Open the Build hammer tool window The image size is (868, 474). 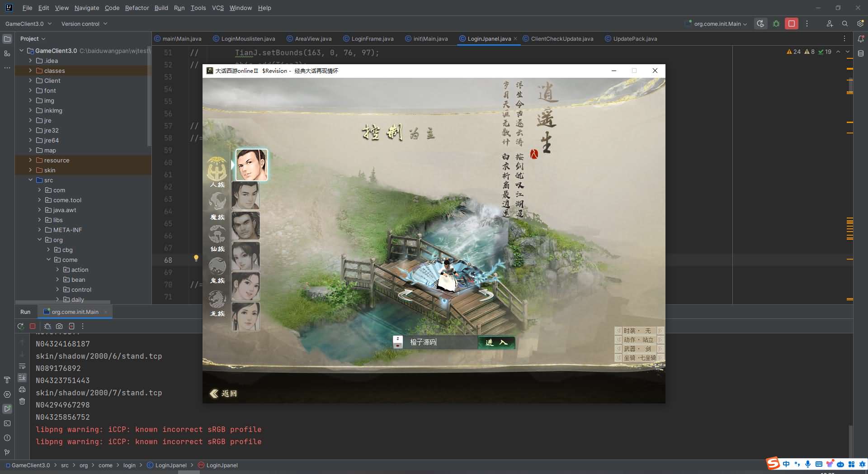click(x=7, y=380)
